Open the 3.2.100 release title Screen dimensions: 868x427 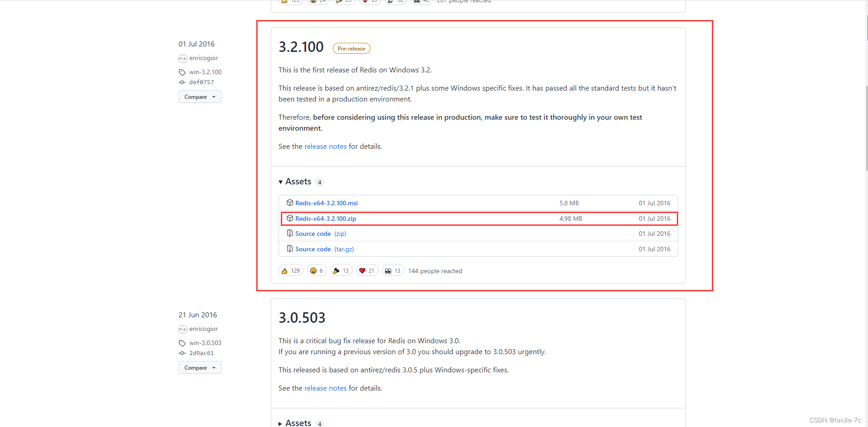301,47
